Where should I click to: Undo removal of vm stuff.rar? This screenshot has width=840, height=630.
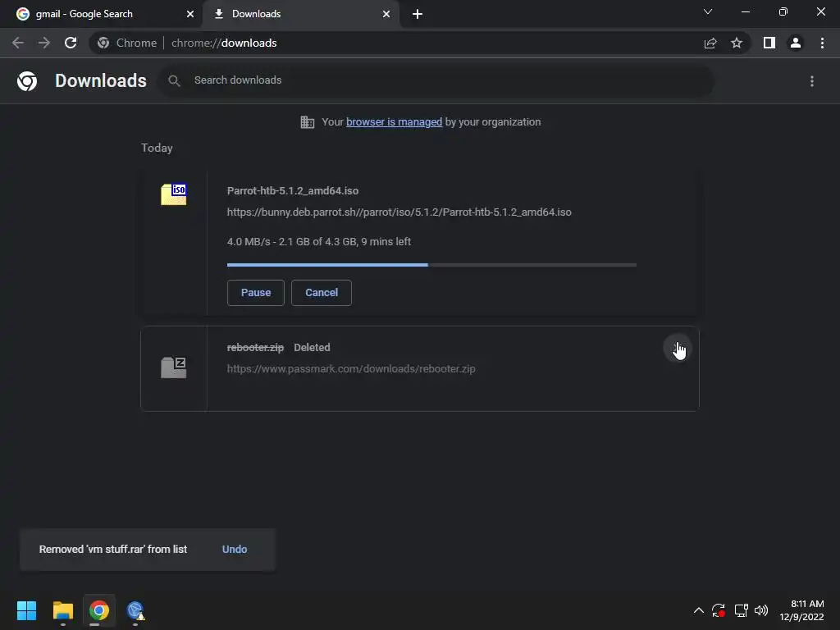[235, 549]
